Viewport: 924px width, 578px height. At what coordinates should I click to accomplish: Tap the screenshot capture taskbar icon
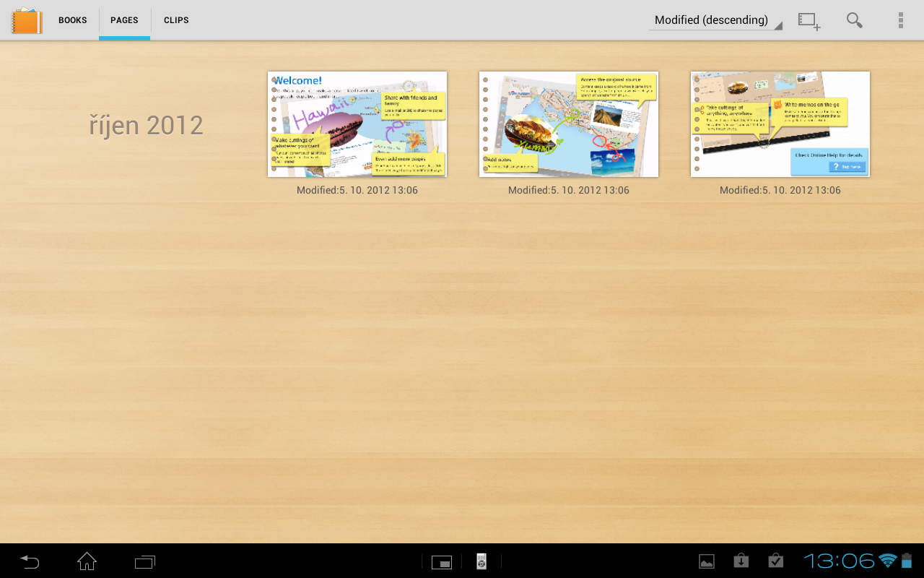[x=442, y=561]
